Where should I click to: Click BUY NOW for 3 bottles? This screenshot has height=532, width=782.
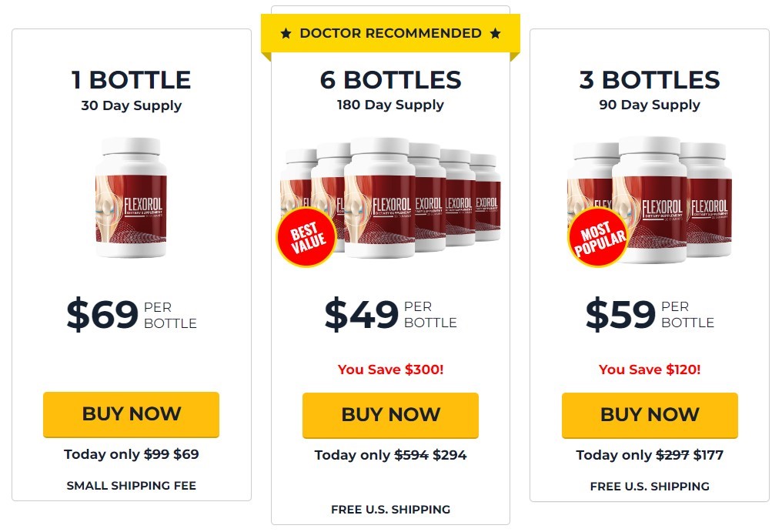pos(650,415)
